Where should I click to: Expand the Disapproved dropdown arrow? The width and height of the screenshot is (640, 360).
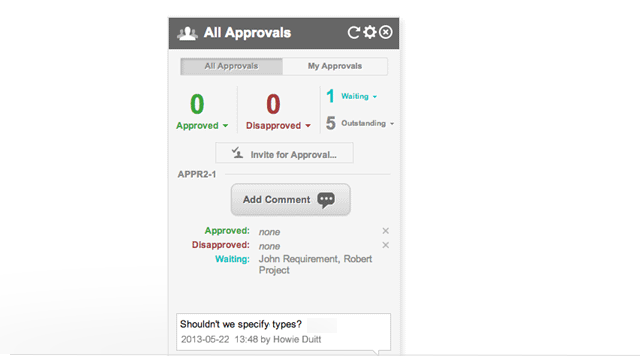[308, 126]
